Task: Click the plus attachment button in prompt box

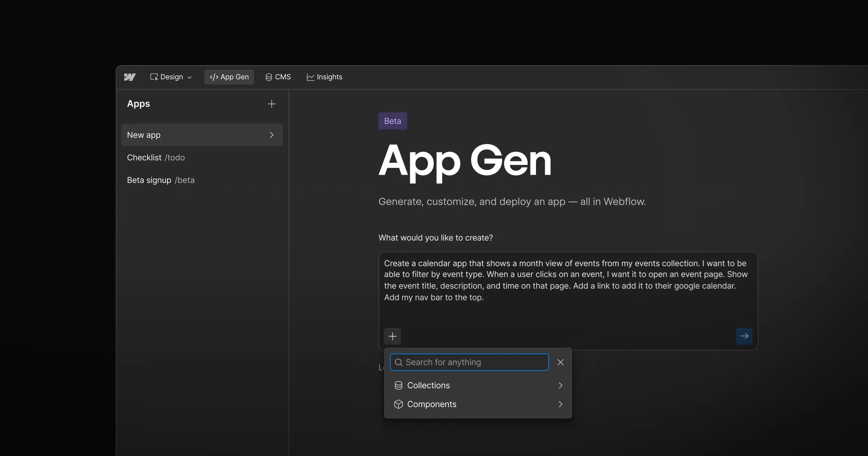Action: click(x=392, y=336)
